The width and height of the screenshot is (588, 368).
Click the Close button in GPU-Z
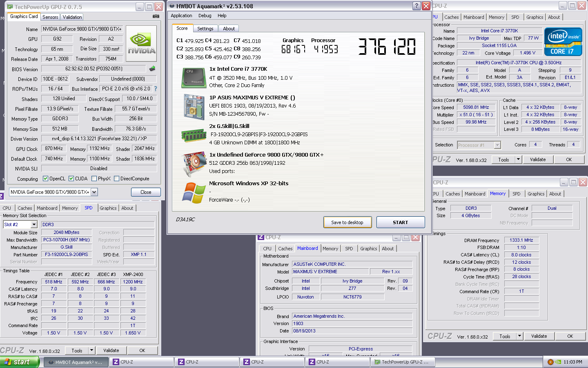[x=146, y=192]
